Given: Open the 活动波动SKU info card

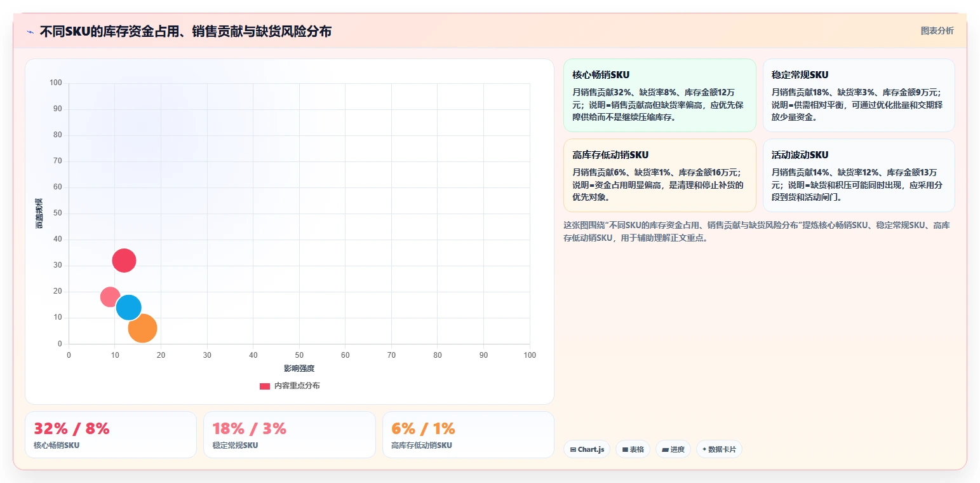Looking at the screenshot, I should tap(859, 175).
